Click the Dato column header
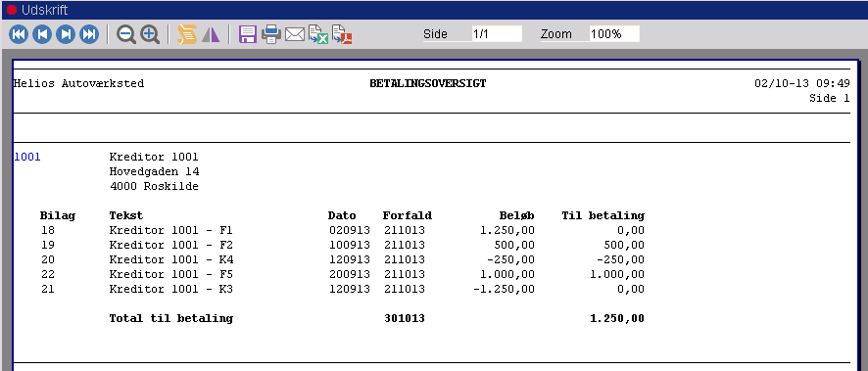Screen dimensions: 868x371 [342, 215]
